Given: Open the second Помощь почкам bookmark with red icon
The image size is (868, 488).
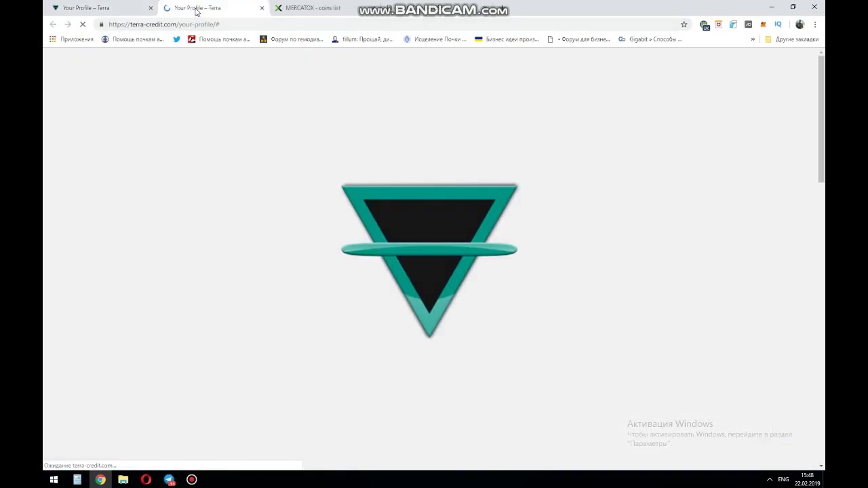Looking at the screenshot, I should click(x=219, y=39).
